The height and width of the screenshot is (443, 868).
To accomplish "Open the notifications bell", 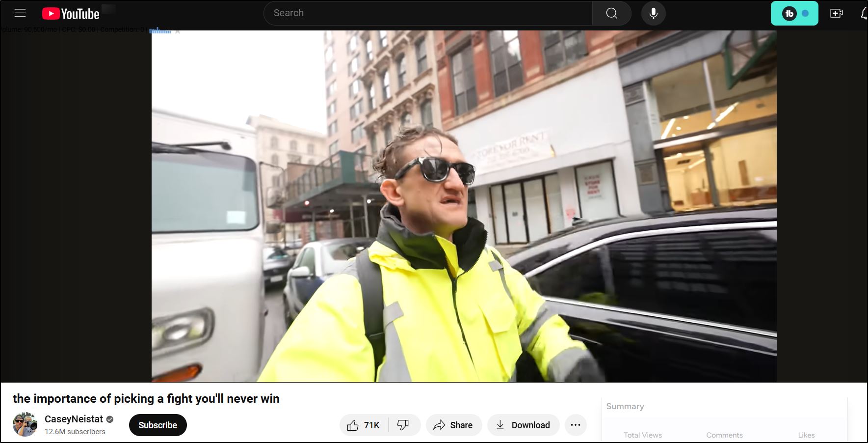I will click(x=864, y=13).
